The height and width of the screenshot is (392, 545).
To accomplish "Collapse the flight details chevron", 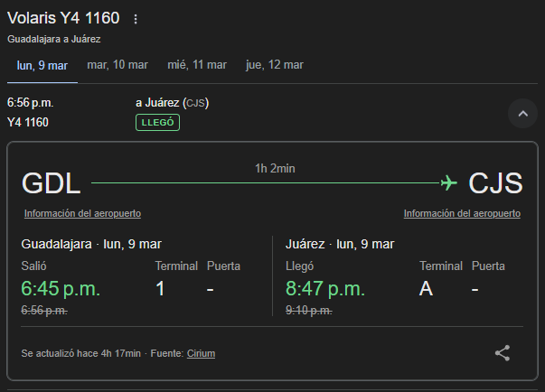I will (x=522, y=113).
